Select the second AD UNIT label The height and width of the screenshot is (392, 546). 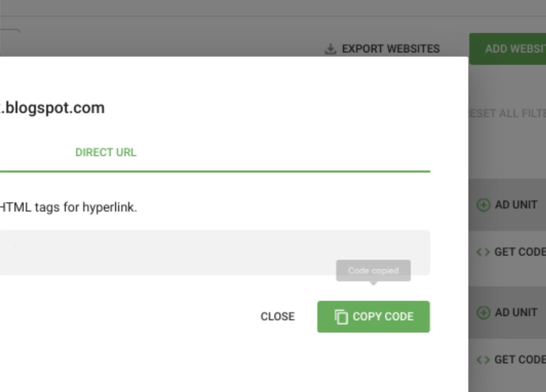(x=516, y=312)
